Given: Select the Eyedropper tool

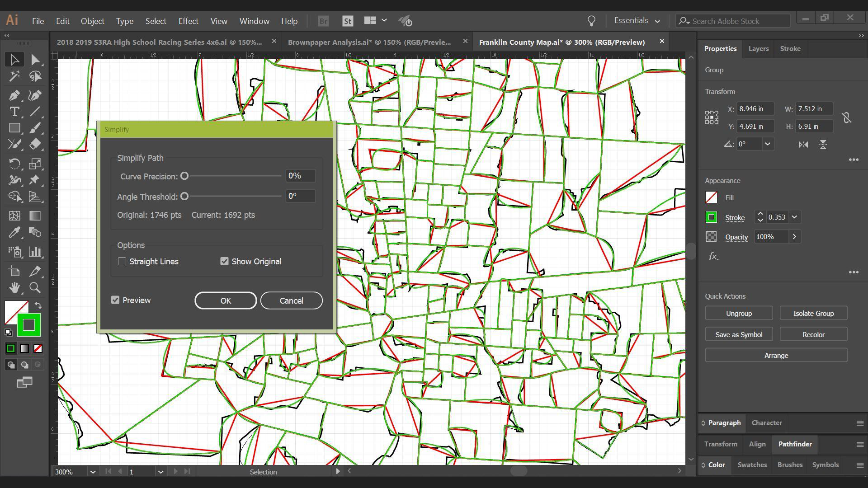Looking at the screenshot, I should pyautogui.click(x=14, y=232).
